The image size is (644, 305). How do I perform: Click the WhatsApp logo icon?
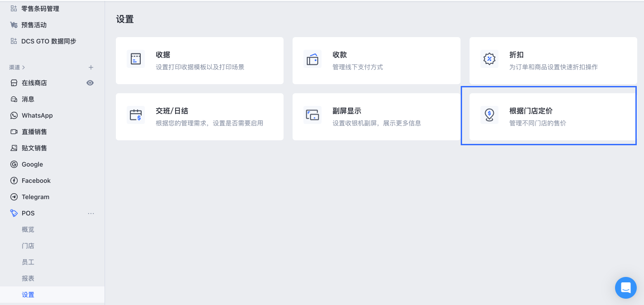coord(14,115)
